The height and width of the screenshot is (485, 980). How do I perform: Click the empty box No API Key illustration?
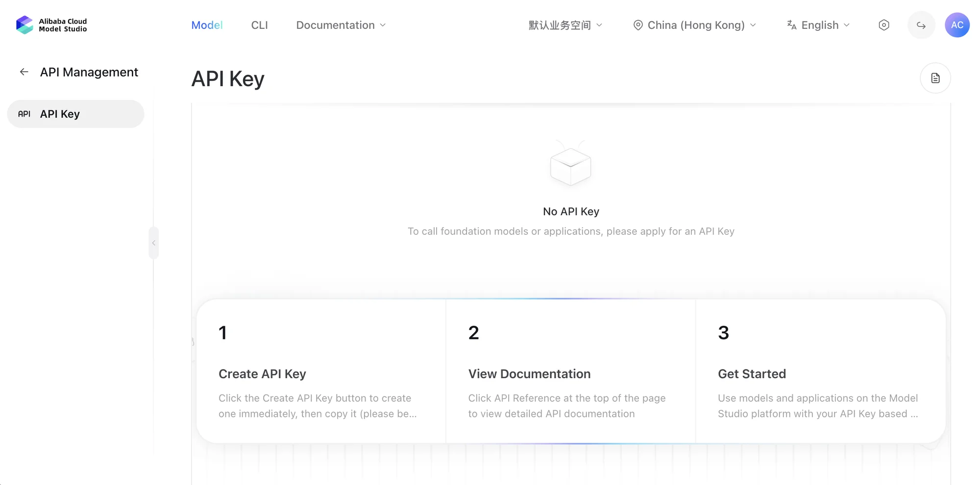571,163
